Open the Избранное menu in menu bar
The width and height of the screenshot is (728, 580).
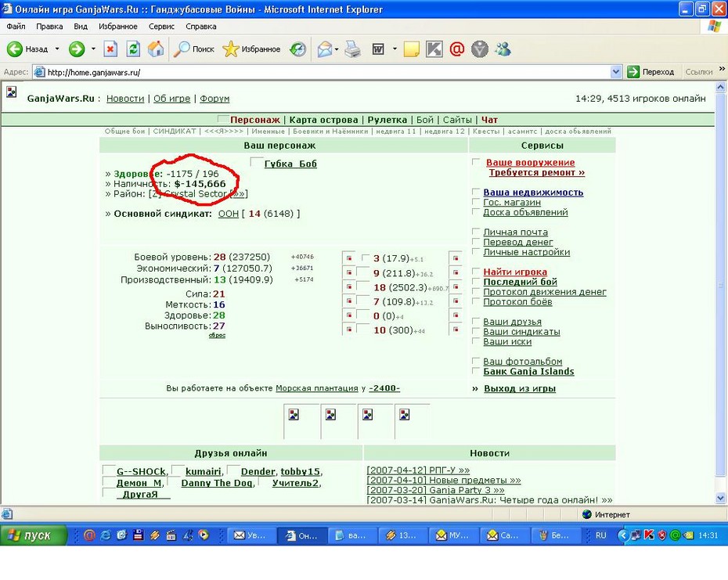pyautogui.click(x=118, y=27)
